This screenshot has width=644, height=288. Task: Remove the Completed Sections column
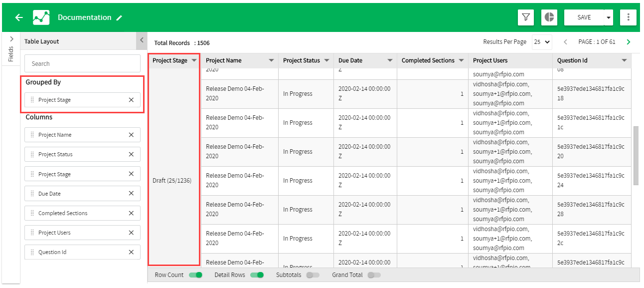[x=131, y=213]
